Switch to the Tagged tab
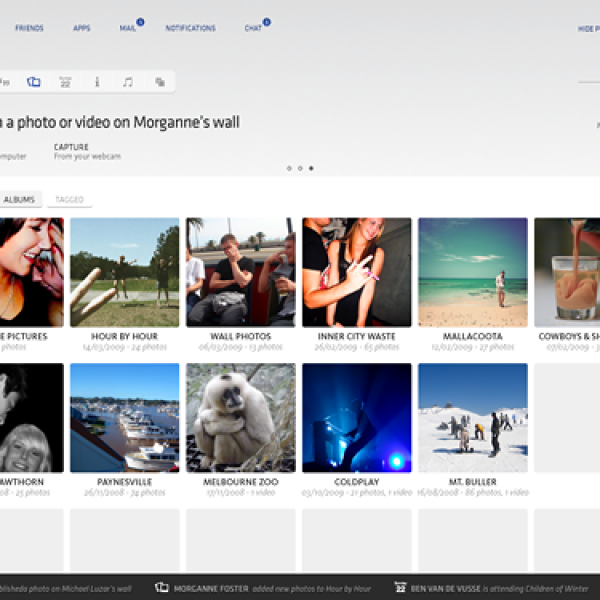Viewport: 600px width, 600px height. point(69,199)
